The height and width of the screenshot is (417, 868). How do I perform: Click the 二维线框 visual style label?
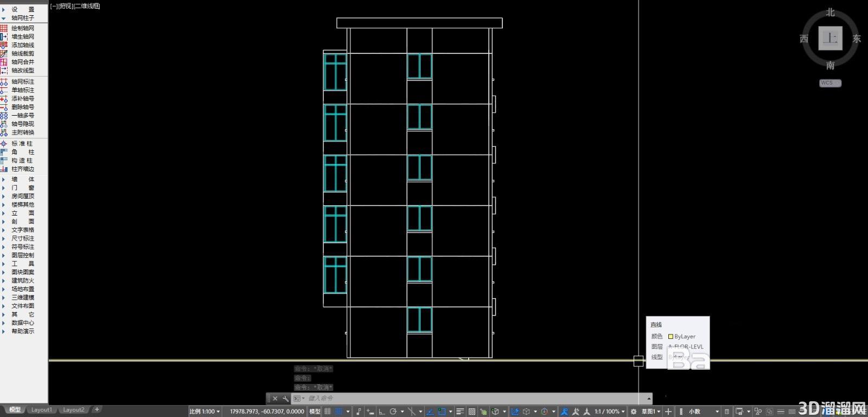point(87,6)
